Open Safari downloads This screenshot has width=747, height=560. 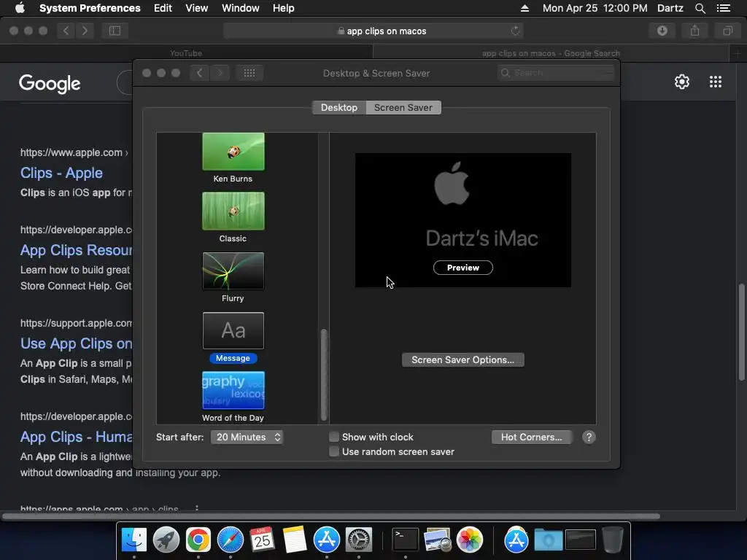tap(662, 31)
